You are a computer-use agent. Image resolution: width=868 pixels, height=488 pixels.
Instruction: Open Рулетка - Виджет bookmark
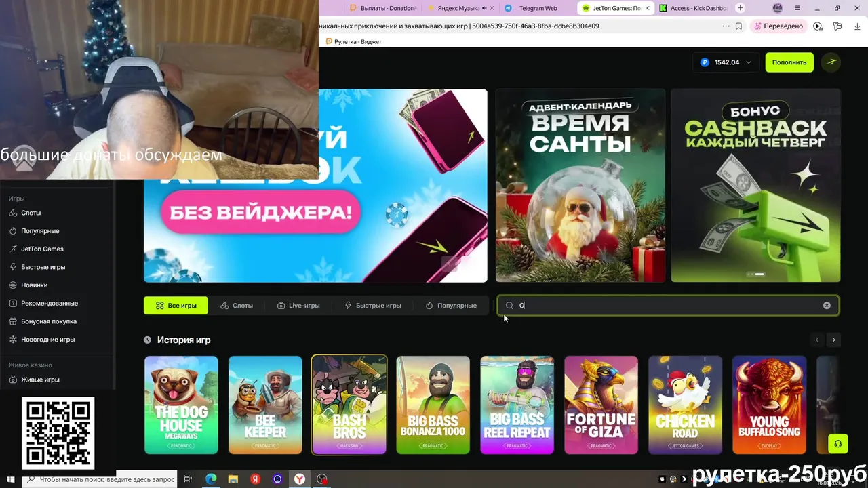354,42
